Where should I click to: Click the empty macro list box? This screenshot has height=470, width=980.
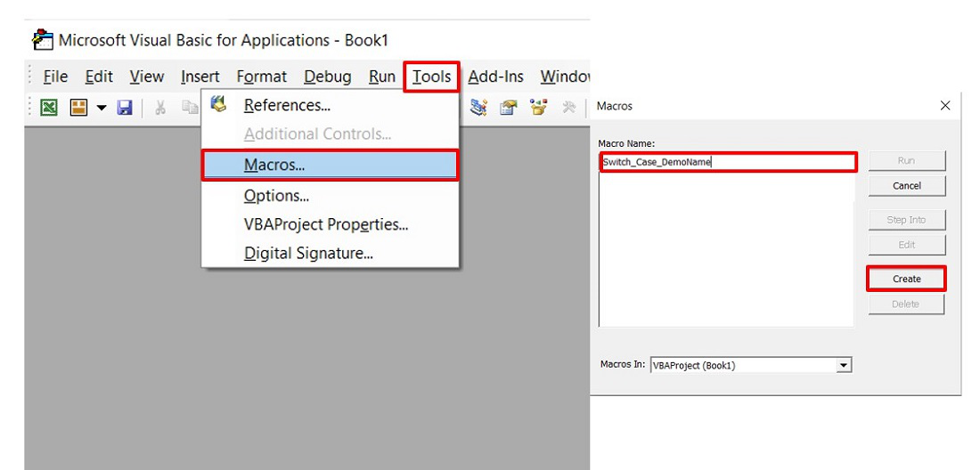tap(726, 249)
